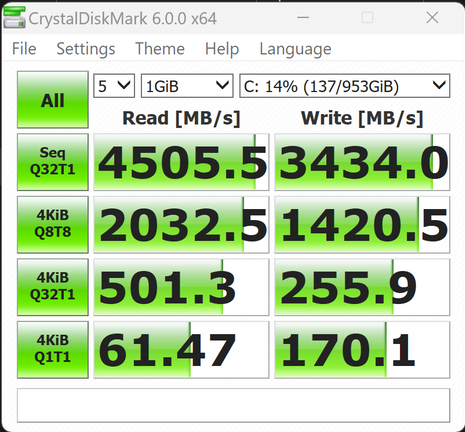Start the 4KiB Q1T1 test
The width and height of the screenshot is (465, 432).
click(53, 349)
